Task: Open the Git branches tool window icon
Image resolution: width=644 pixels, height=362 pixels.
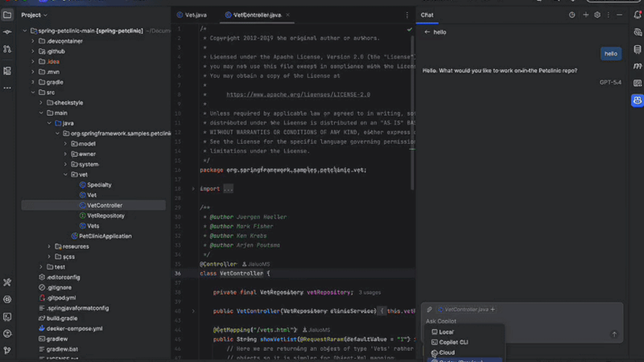Action: 8,351
